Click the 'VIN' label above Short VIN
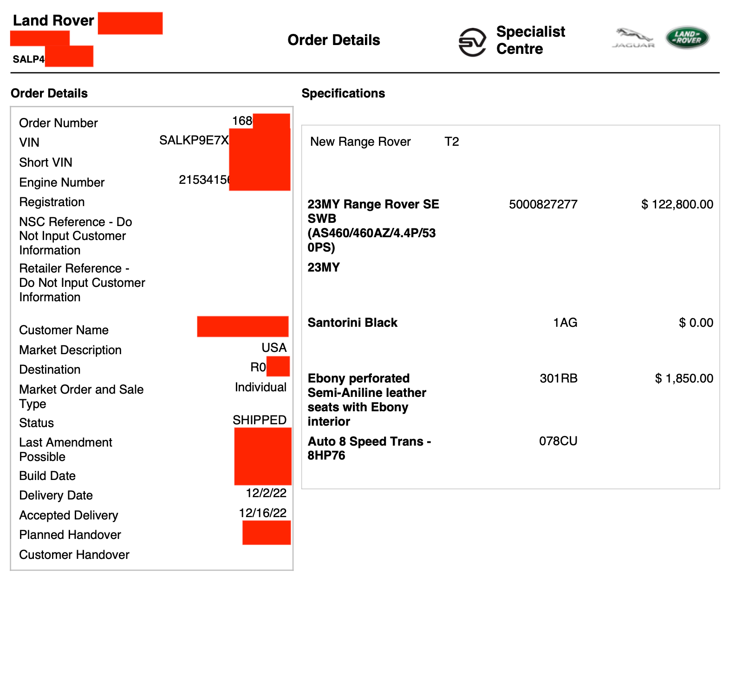The image size is (729, 700). tap(29, 143)
